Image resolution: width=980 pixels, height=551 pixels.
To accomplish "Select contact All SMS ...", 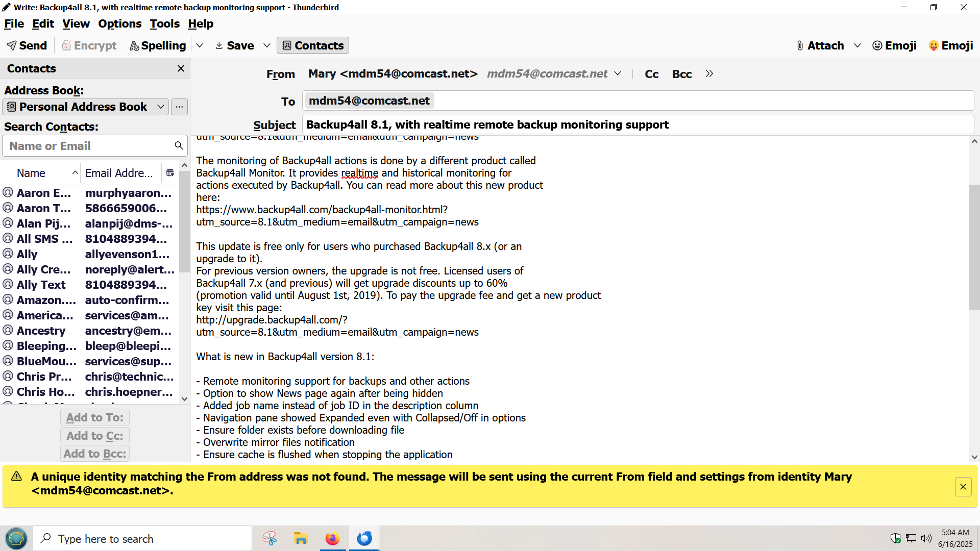I will [89, 239].
